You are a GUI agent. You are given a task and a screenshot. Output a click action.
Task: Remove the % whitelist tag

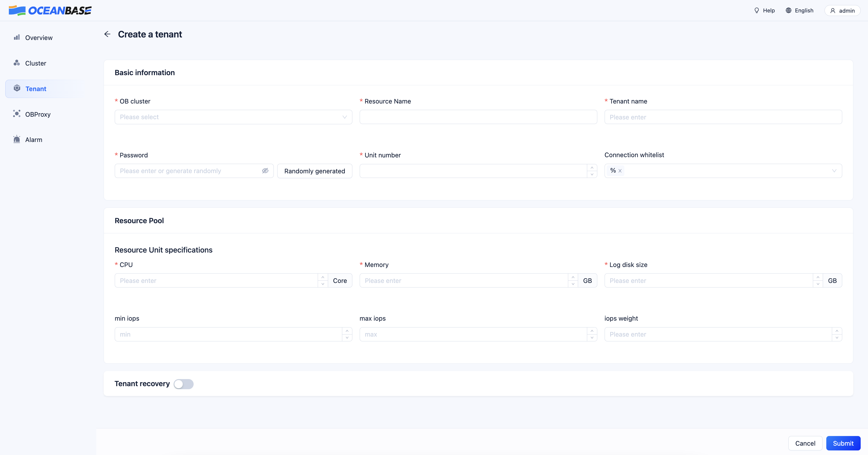click(x=620, y=171)
